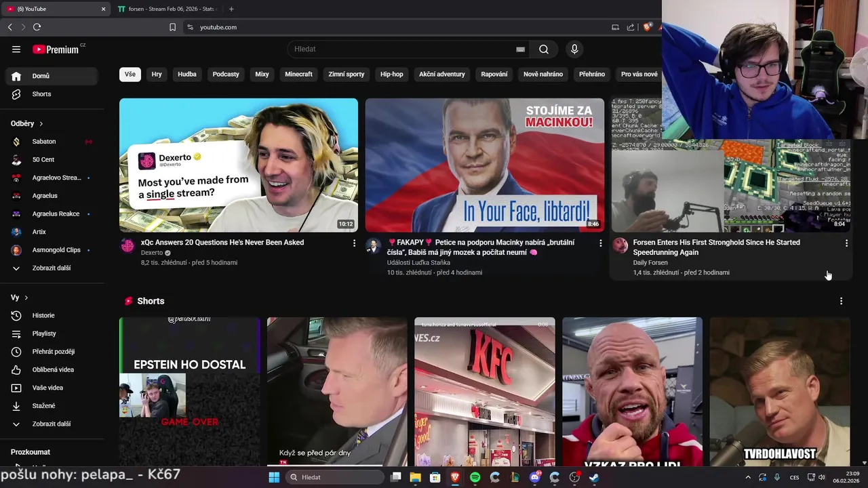Switch to forsen Stream stats tab

(x=166, y=9)
